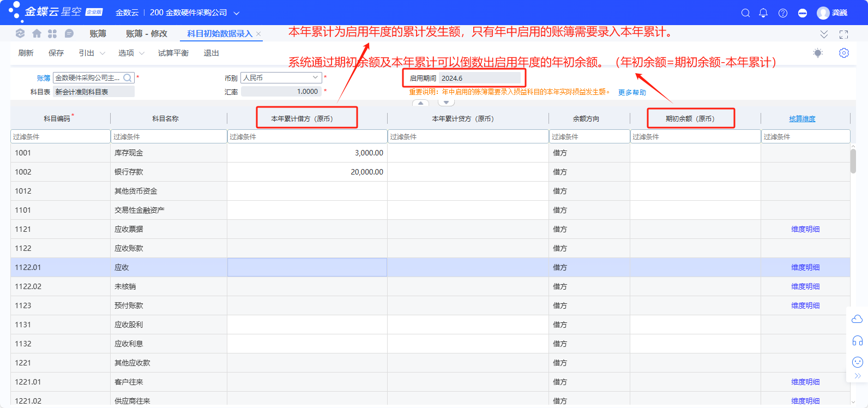Click the cloud icon in side panel
Screen dimensions: 868x408
(857, 319)
